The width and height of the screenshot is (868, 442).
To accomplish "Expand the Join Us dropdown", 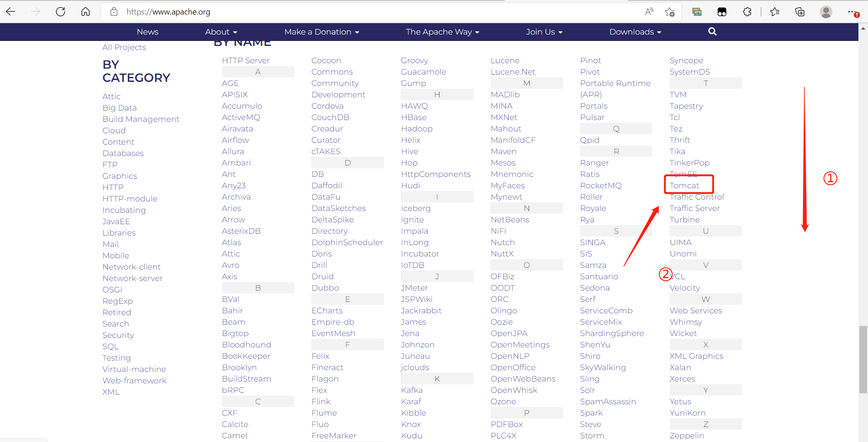I will pyautogui.click(x=544, y=32).
